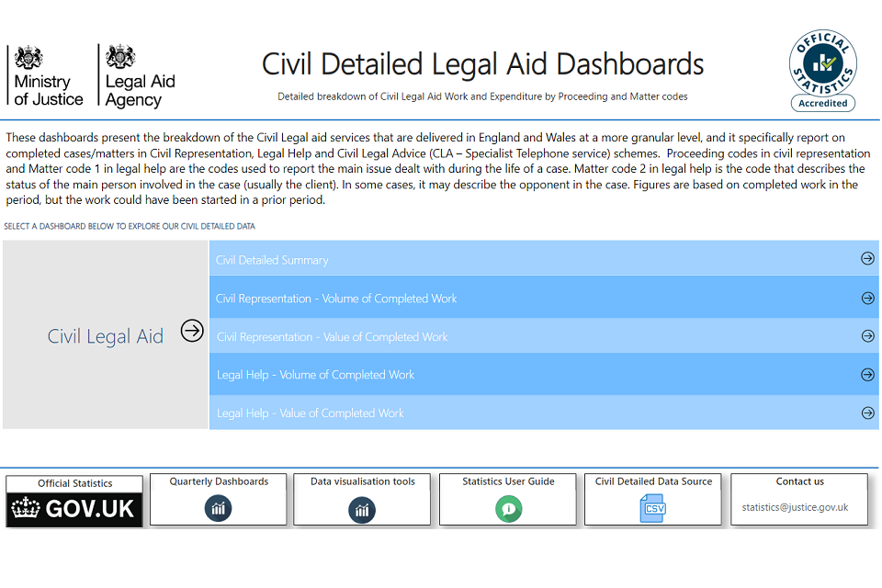Screen dimensions: 882x588
Task: Select Legal Help - Value of Completed Work
Action: point(311,413)
